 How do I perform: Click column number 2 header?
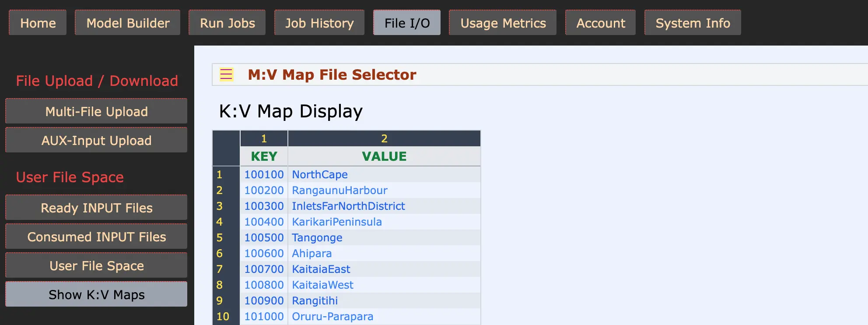pyautogui.click(x=384, y=138)
